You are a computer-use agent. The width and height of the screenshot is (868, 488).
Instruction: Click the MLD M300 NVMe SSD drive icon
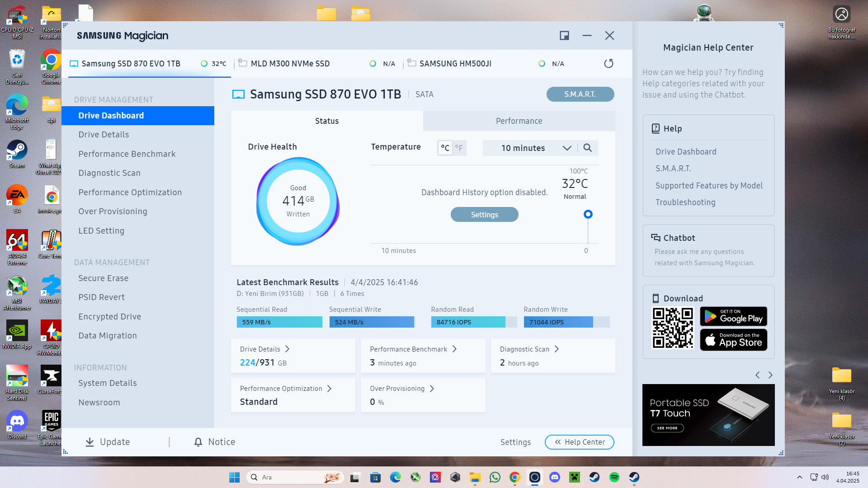coord(243,63)
